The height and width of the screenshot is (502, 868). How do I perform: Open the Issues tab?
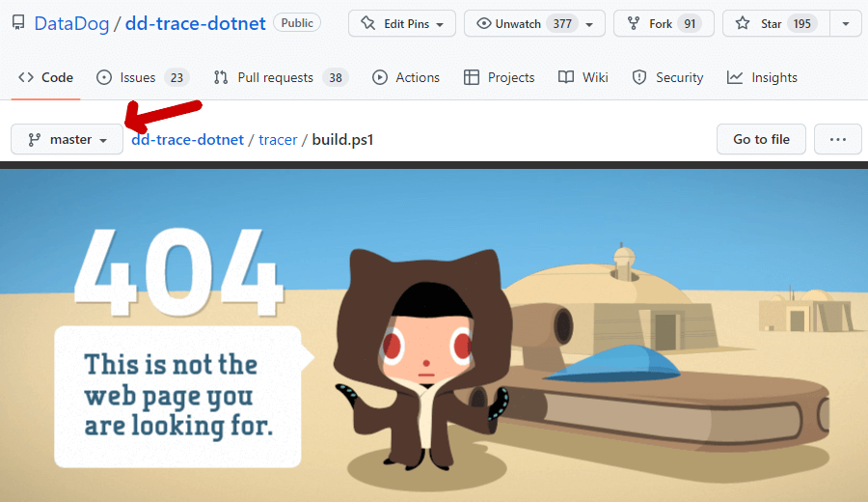click(143, 77)
